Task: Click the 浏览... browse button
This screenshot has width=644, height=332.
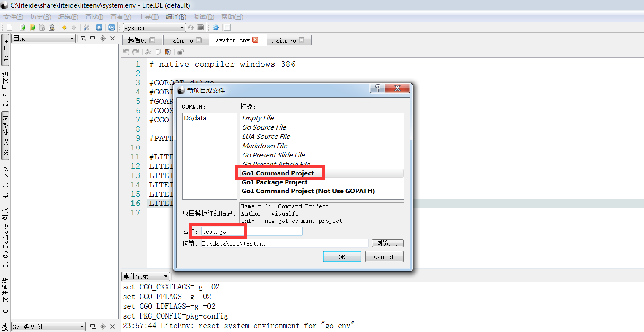Action: 387,243
